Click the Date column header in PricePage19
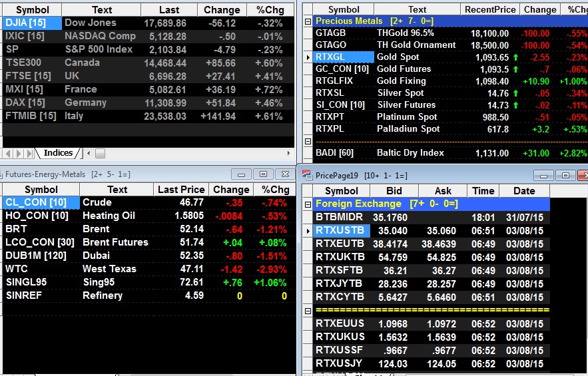The height and width of the screenshot is (376, 588). point(524,191)
